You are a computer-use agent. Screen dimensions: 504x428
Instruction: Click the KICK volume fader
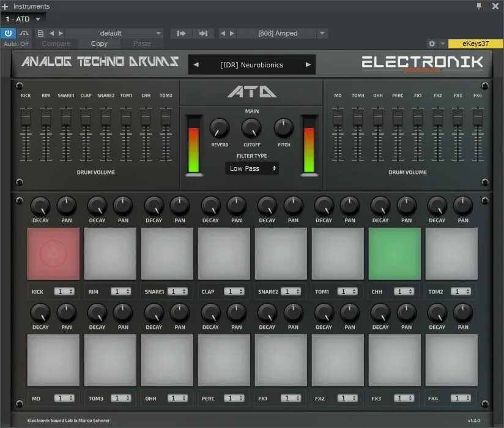(26, 117)
